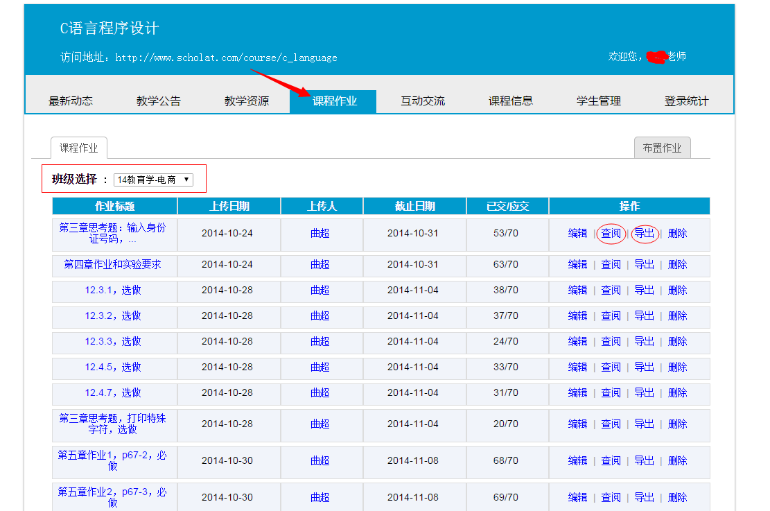Open assignment 12.4.7，选做
Image resolution: width=770 pixels, height=511 pixels.
point(113,392)
